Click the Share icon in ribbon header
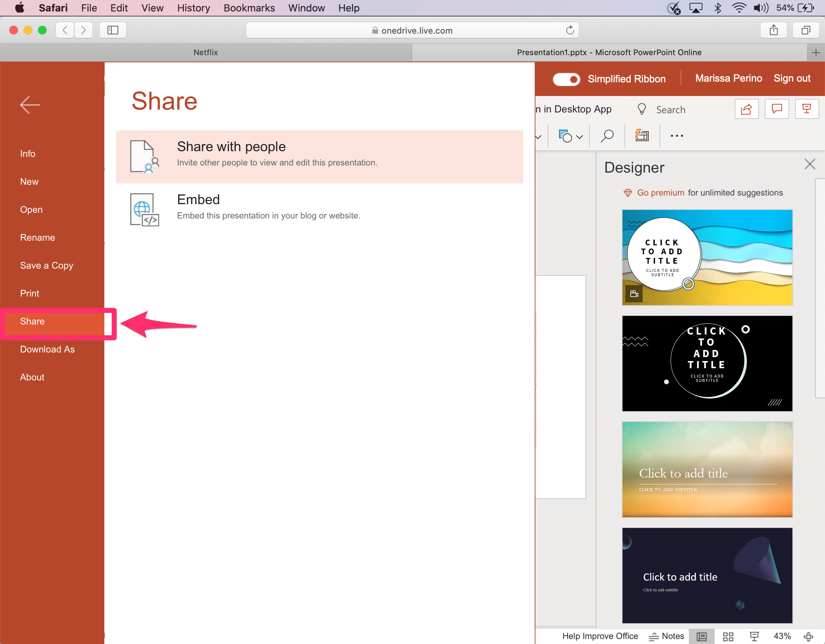The image size is (825, 644). coord(747,109)
